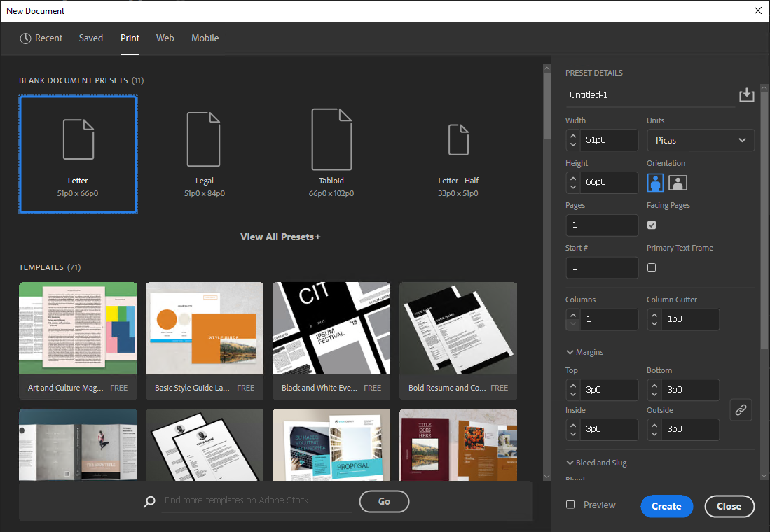The height and width of the screenshot is (532, 770).
Task: Switch to the Mobile tab
Action: [x=205, y=38]
